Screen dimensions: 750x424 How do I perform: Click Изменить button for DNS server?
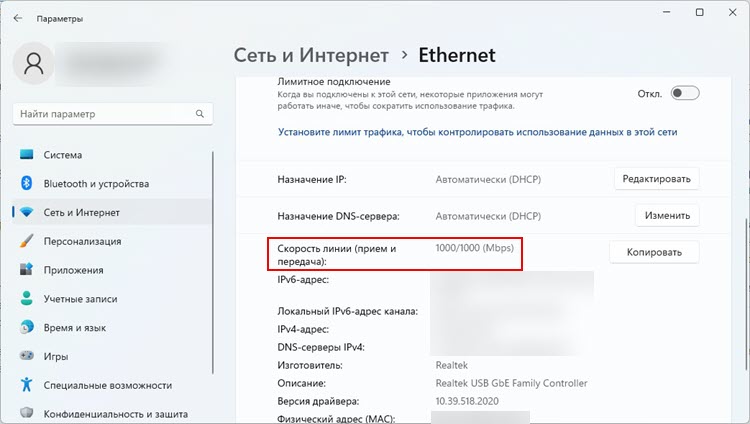coord(667,215)
